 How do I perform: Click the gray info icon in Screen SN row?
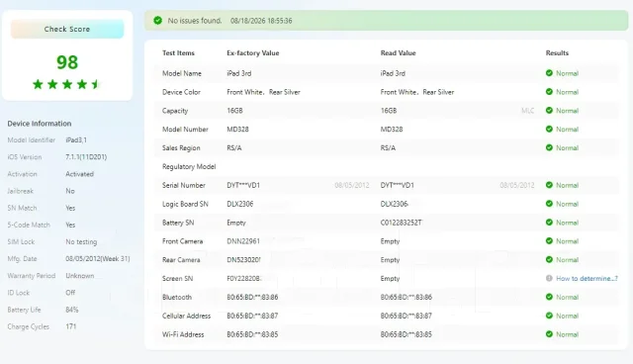[549, 278]
